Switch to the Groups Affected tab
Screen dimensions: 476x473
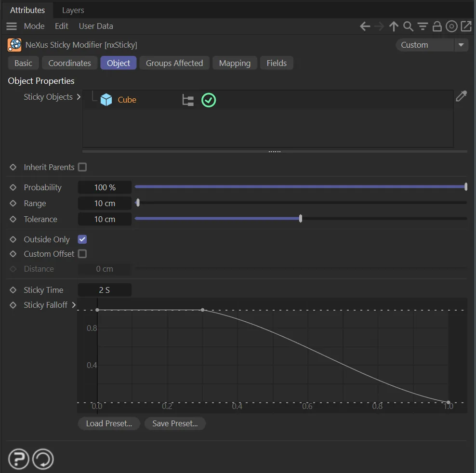[174, 63]
